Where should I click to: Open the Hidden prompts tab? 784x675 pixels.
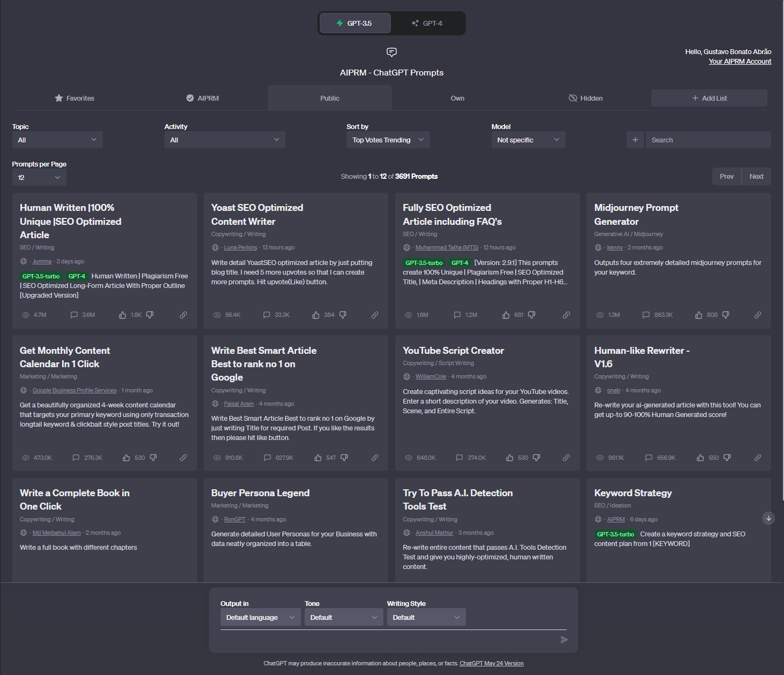pyautogui.click(x=585, y=98)
